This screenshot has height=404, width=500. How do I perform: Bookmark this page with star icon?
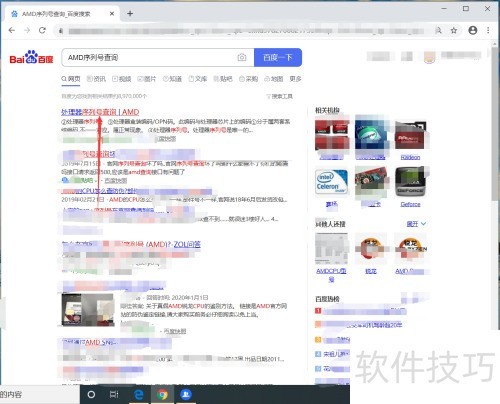point(454,30)
